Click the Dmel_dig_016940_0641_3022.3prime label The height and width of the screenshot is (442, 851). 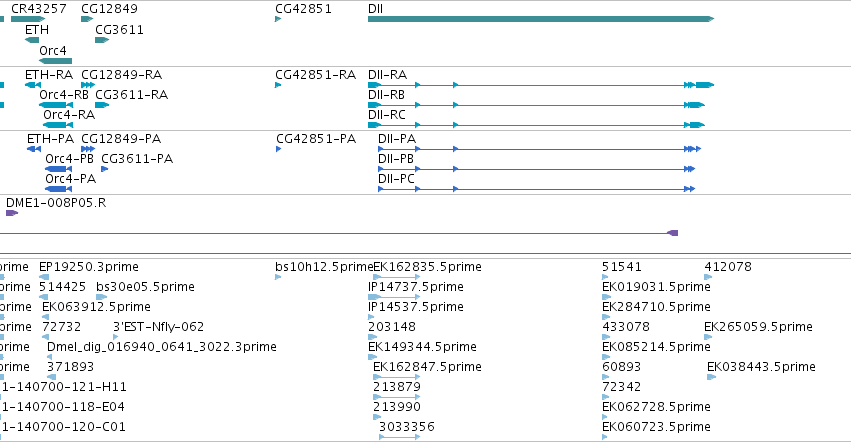(x=162, y=346)
